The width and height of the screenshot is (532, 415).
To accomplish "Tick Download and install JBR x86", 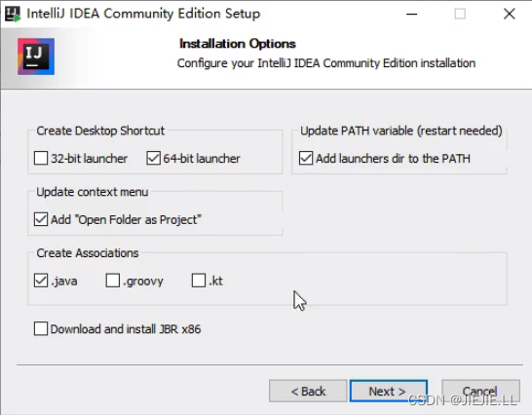I will (x=41, y=329).
